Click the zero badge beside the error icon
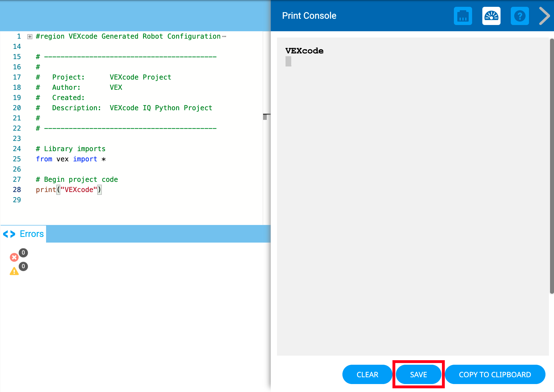Viewport: 554px width, 392px height. click(x=24, y=253)
